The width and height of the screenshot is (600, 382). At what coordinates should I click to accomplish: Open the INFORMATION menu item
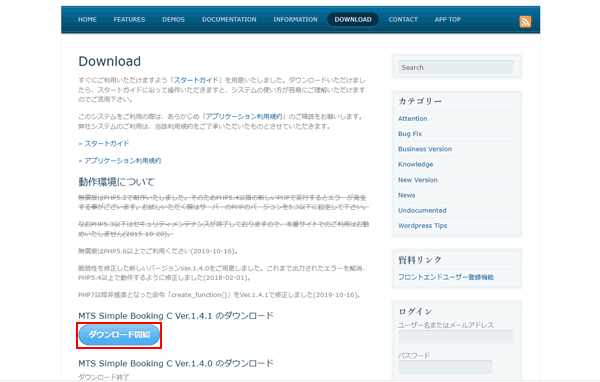click(295, 20)
